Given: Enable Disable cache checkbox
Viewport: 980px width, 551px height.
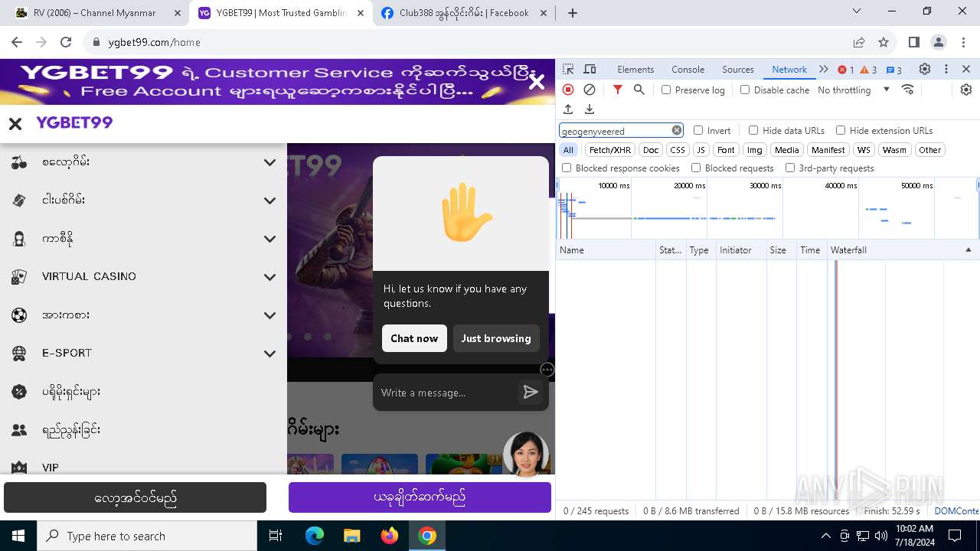Looking at the screenshot, I should (x=745, y=90).
